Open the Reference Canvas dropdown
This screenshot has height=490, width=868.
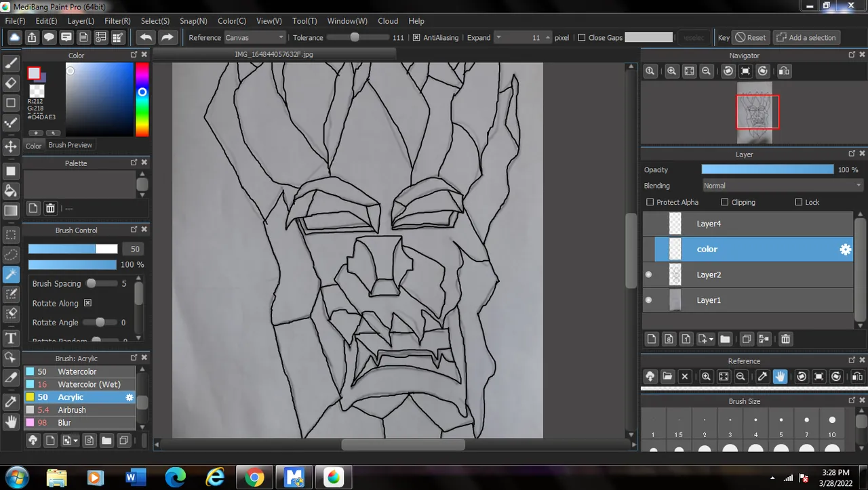click(254, 38)
